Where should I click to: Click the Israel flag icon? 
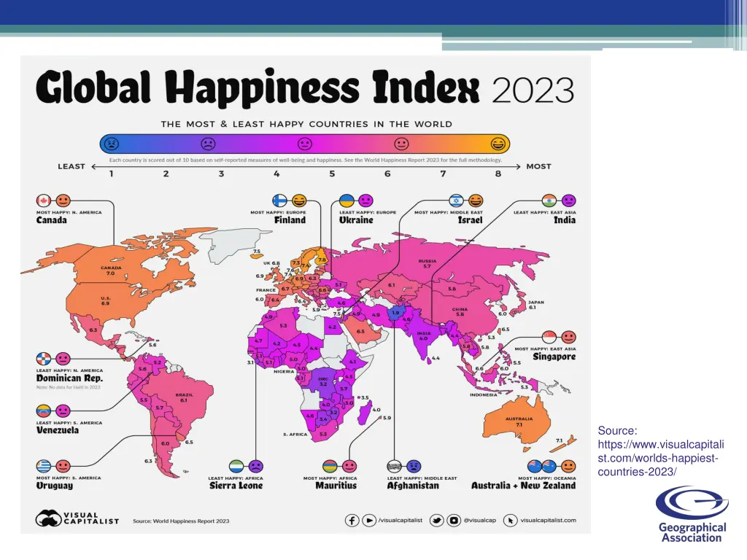457,201
